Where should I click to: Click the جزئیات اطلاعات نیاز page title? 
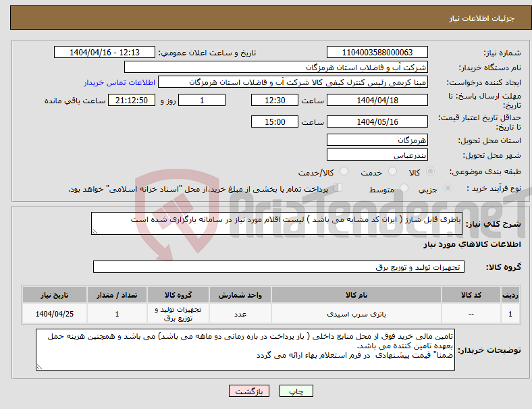tap(482, 18)
